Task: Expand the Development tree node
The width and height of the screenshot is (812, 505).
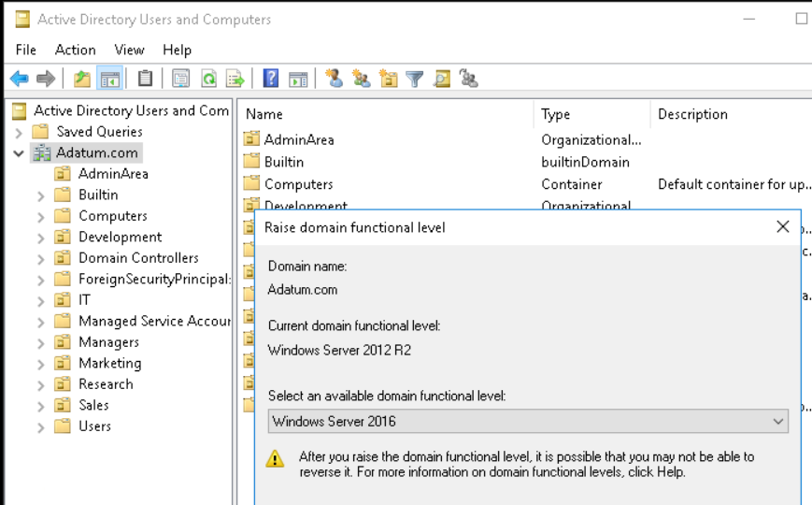Action: 41,238
